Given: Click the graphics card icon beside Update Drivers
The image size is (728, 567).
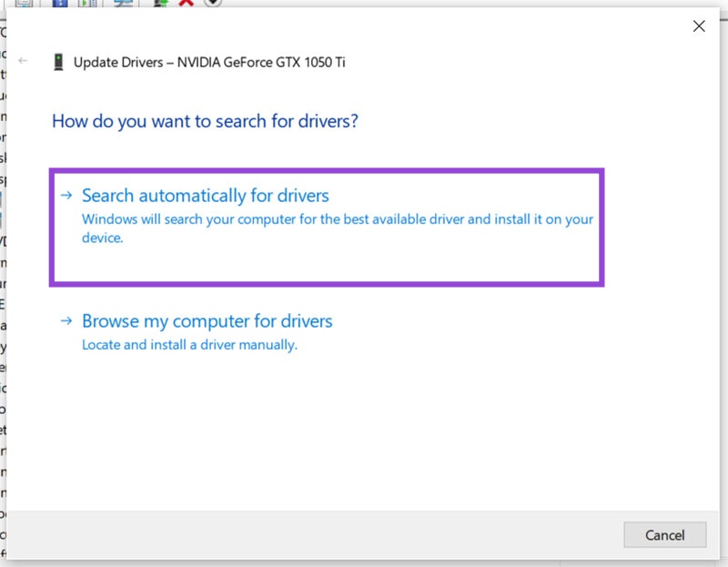Looking at the screenshot, I should pos(58,62).
